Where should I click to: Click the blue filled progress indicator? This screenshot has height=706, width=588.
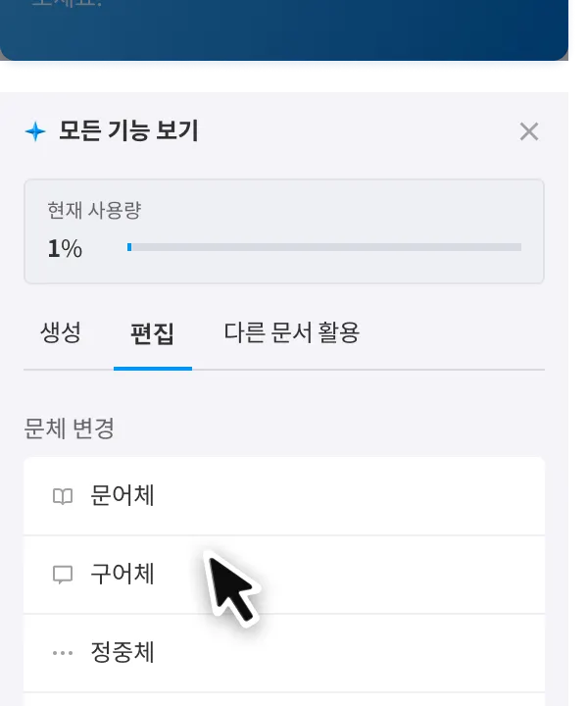[x=129, y=247]
